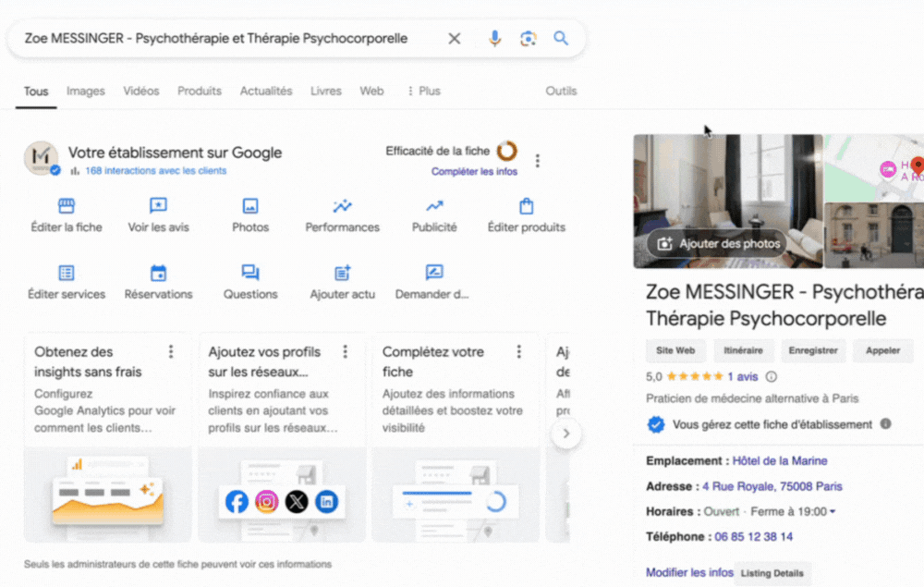
Task: Open the Plus search filter menu
Action: (423, 92)
